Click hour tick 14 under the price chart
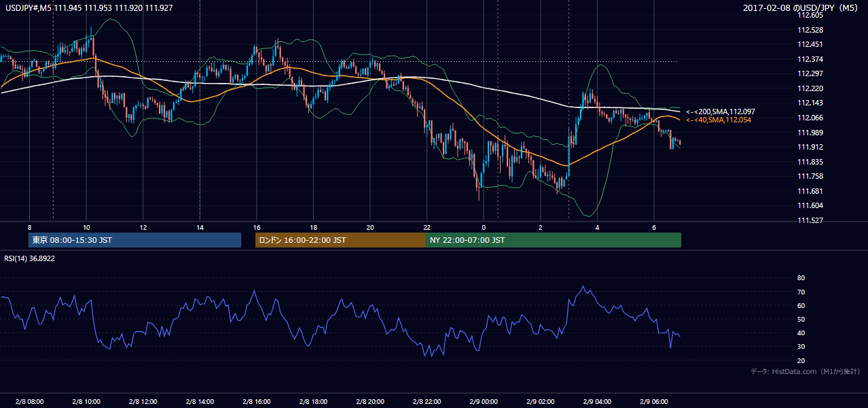 (x=200, y=226)
